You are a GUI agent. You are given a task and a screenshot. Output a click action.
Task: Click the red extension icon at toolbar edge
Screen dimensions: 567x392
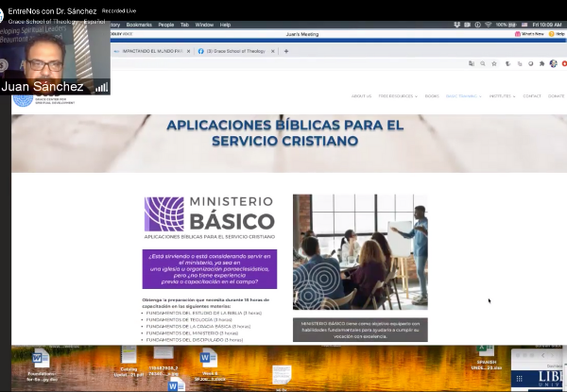tap(564, 63)
